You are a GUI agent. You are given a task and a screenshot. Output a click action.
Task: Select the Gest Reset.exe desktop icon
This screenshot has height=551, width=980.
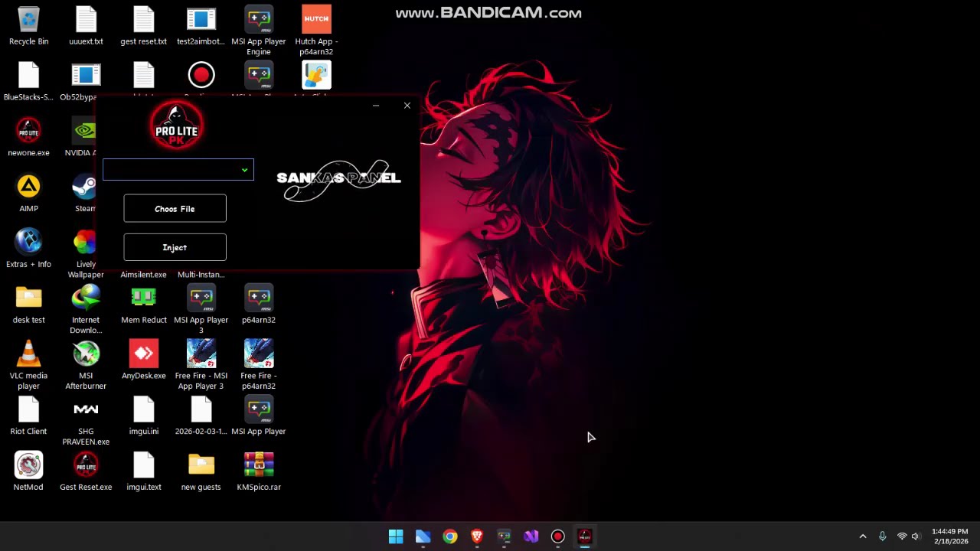86,471
